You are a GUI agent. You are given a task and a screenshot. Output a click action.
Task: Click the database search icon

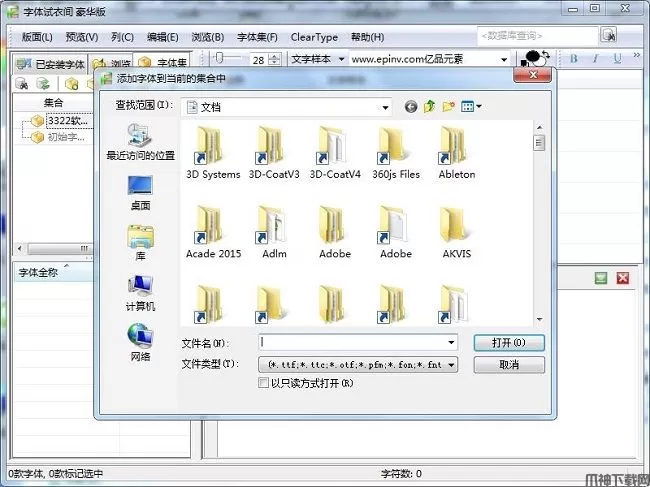[609, 35]
